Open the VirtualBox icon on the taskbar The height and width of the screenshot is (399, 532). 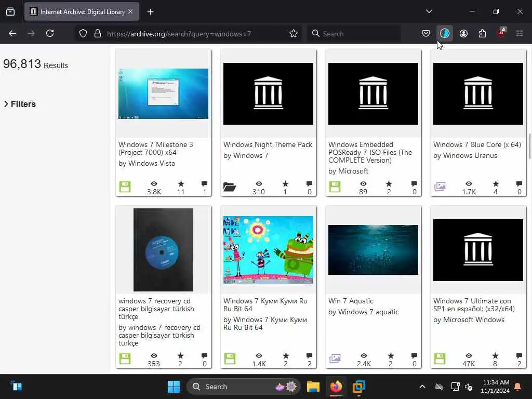click(x=358, y=387)
